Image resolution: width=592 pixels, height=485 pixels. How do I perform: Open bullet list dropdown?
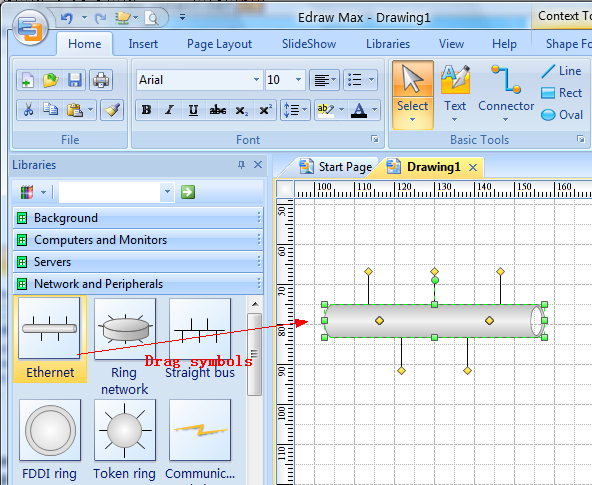(360, 80)
